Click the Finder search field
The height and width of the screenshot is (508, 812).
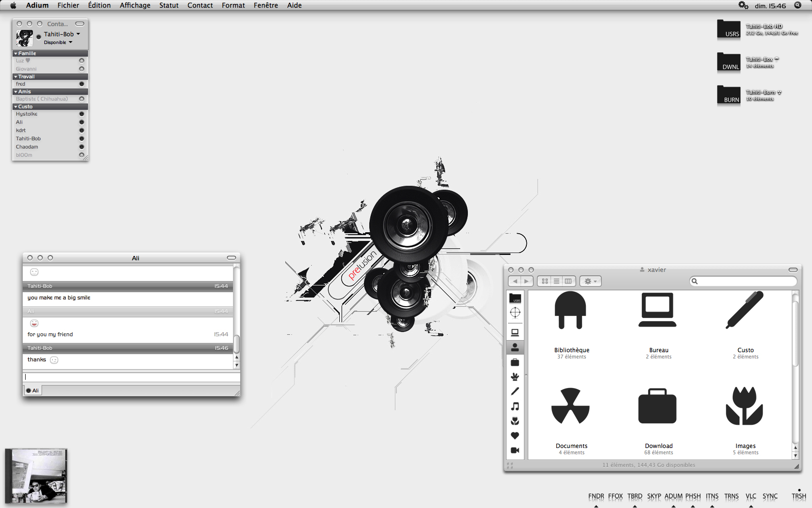743,281
